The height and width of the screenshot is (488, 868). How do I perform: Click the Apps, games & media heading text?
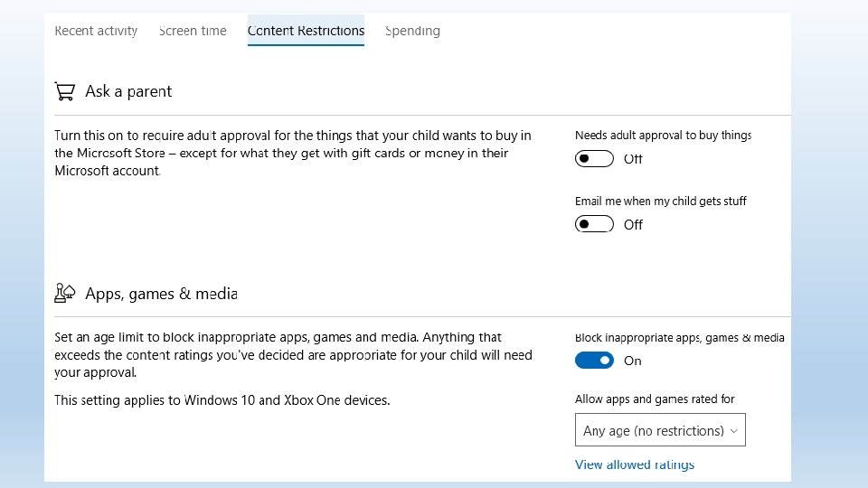161,294
